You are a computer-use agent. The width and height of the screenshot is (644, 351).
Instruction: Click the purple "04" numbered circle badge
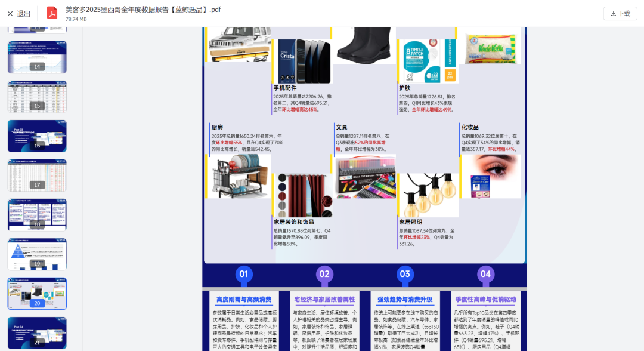coord(485,273)
